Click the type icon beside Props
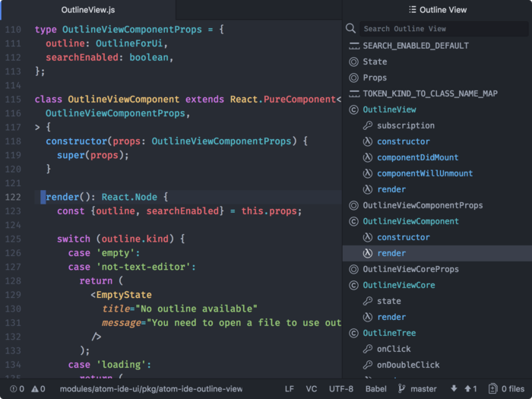 354,78
